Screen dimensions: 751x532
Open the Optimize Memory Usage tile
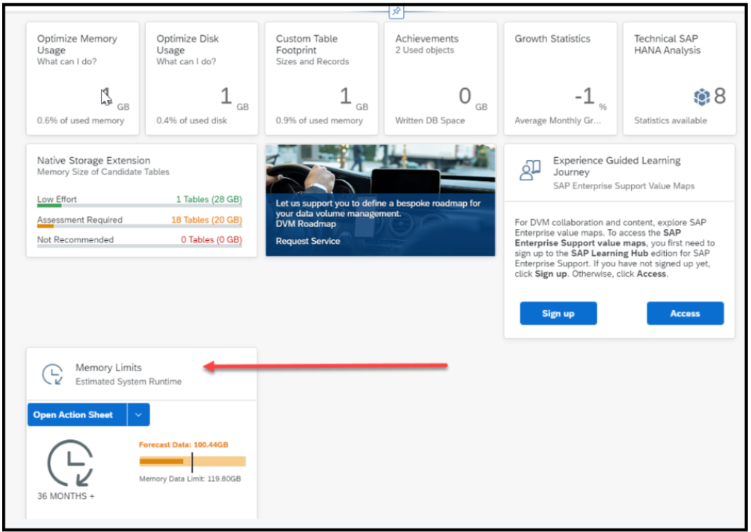[82, 79]
